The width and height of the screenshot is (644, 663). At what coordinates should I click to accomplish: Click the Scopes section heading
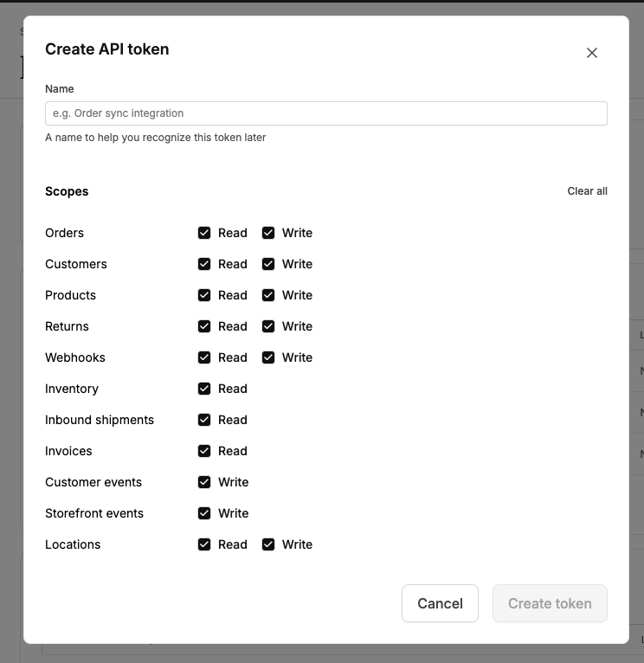point(67,191)
